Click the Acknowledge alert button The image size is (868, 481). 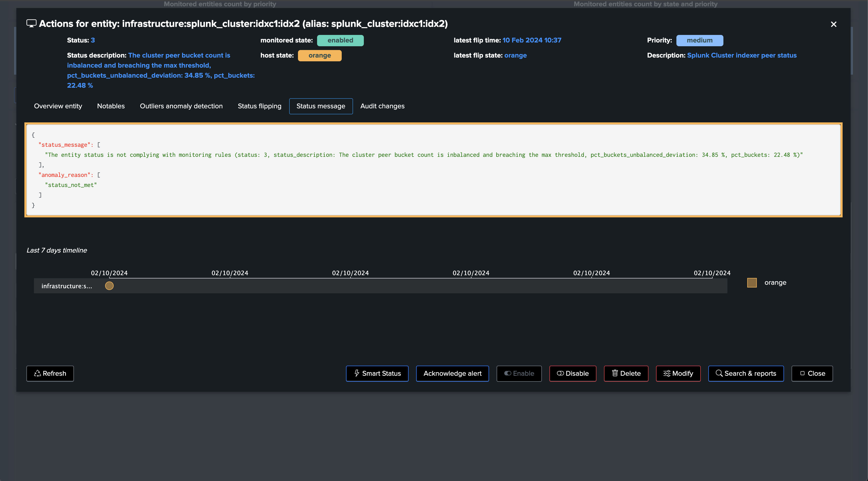click(452, 373)
